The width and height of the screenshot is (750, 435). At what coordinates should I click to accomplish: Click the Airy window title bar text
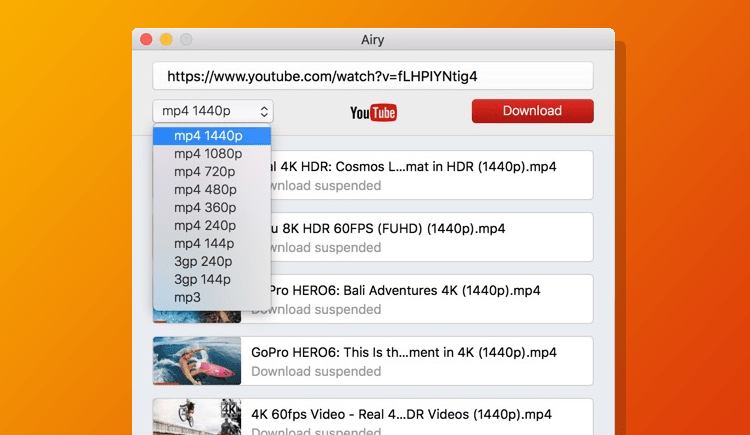[x=373, y=40]
